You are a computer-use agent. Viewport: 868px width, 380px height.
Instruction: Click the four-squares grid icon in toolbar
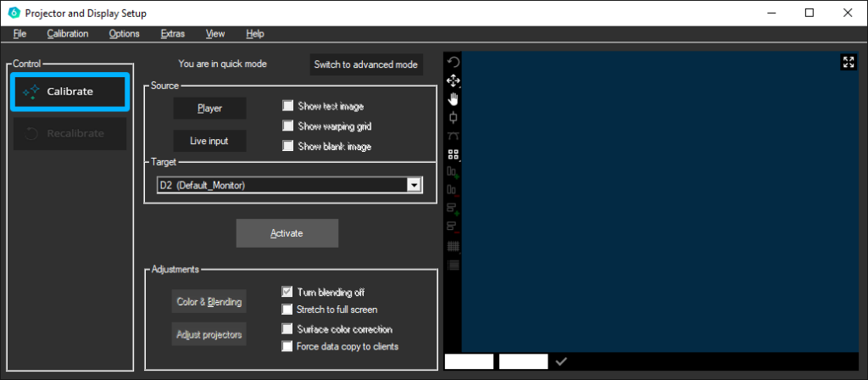coord(453,154)
